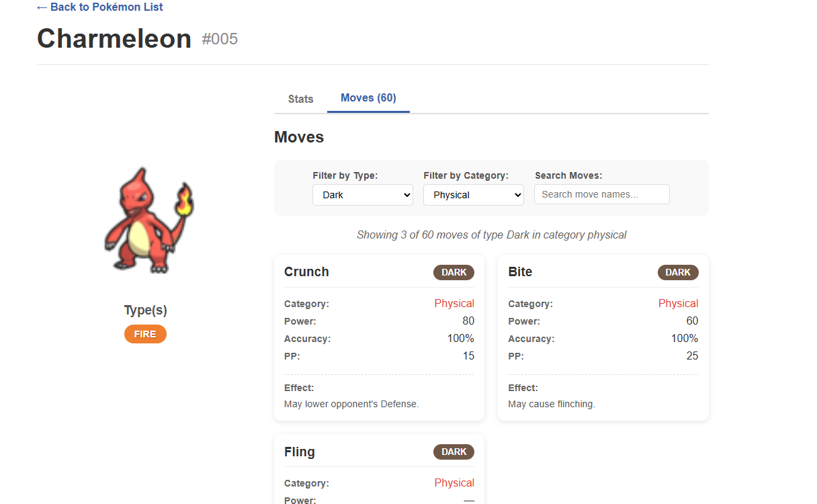Image resolution: width=817 pixels, height=504 pixels.
Task: Click Fling's red Physical category label
Action: (x=454, y=482)
